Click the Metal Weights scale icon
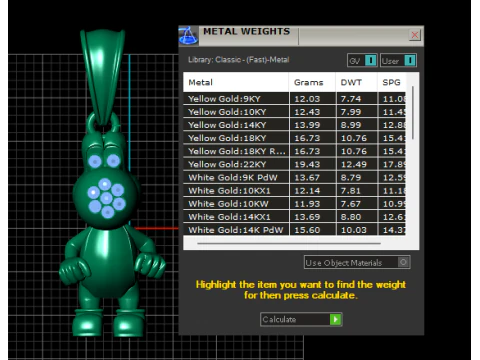Image resolution: width=480 pixels, height=360 pixels. pos(188,35)
